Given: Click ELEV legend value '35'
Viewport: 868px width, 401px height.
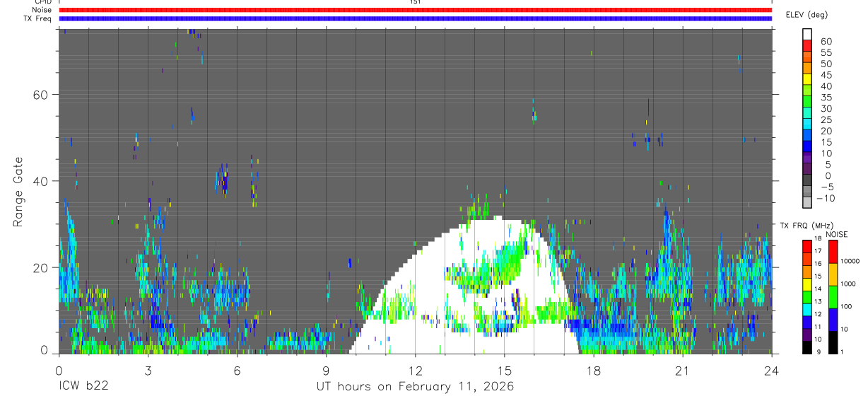Looking at the screenshot, I should [x=826, y=98].
